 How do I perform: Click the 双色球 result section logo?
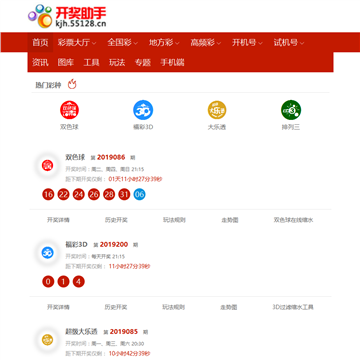(47, 166)
